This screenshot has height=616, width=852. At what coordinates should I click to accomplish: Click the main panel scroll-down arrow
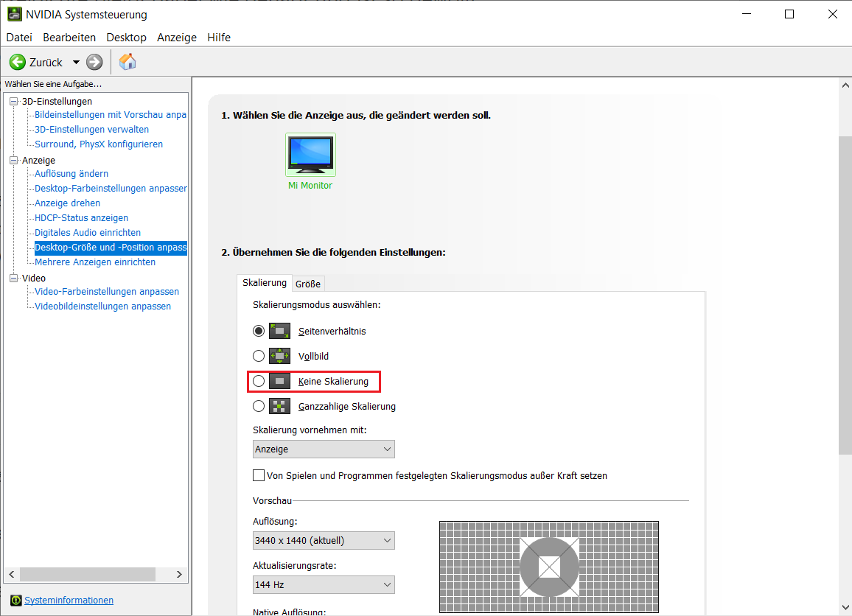point(845,607)
